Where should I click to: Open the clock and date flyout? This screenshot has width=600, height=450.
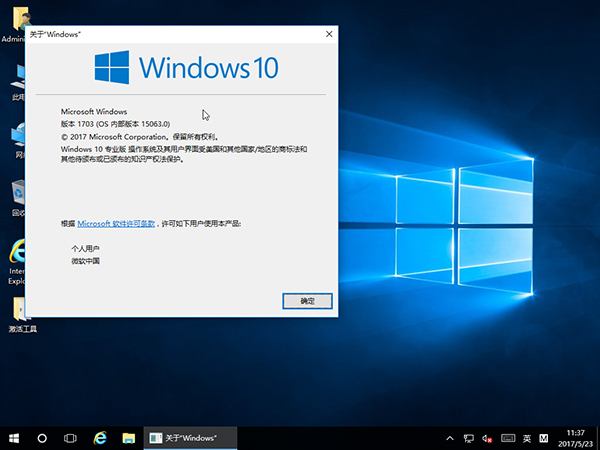575,438
